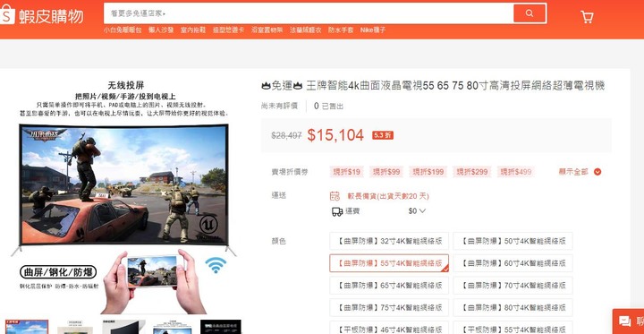Choose the 【曲屏防爆】50寸4K智能網絡版 option

click(x=513, y=241)
